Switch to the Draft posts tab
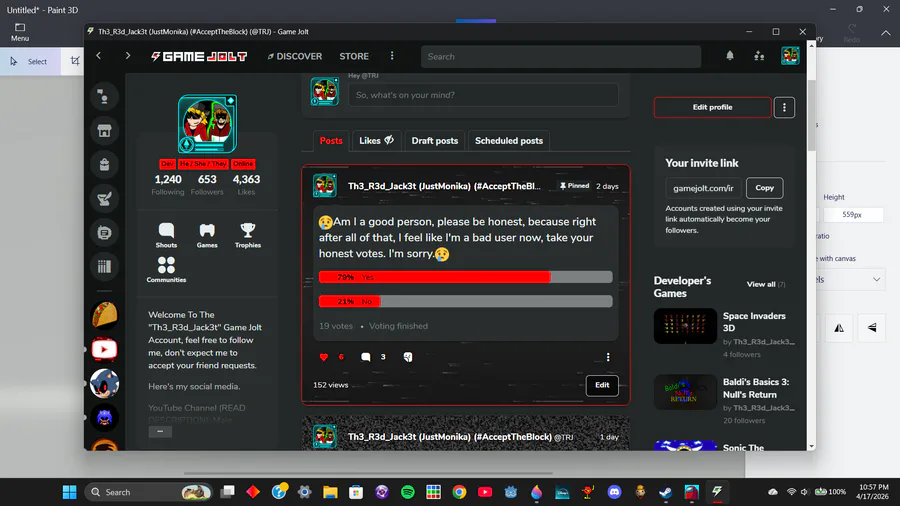900x506 pixels. tap(435, 141)
